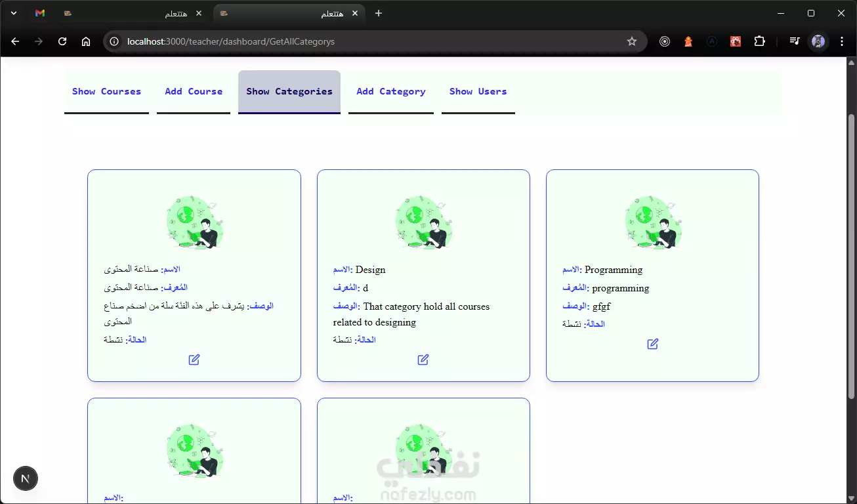Go to the Show Users tab
Screen dimensions: 857x504
478,92
